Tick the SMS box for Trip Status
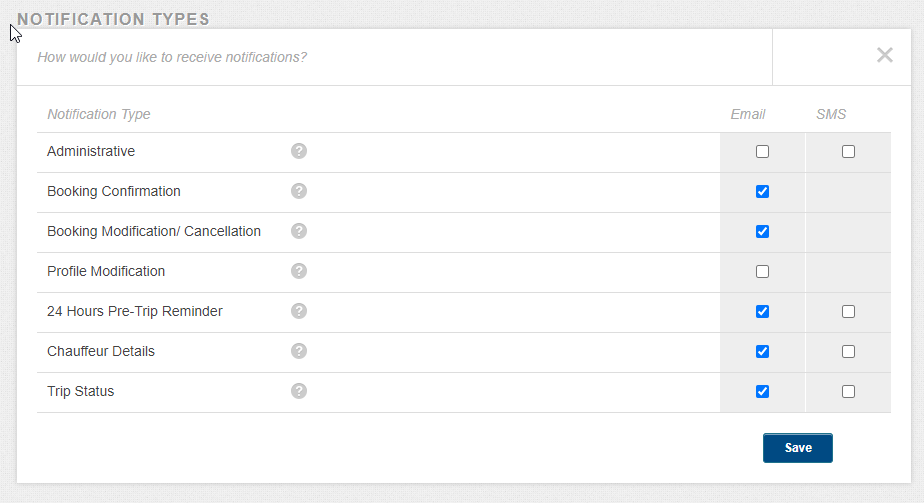The image size is (924, 503). [848, 392]
